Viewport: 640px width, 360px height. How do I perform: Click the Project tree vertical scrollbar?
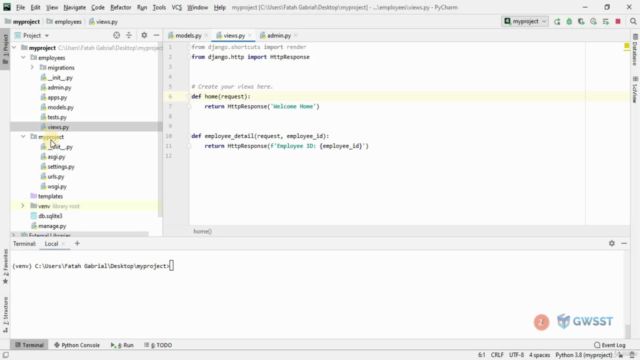pos(160,131)
